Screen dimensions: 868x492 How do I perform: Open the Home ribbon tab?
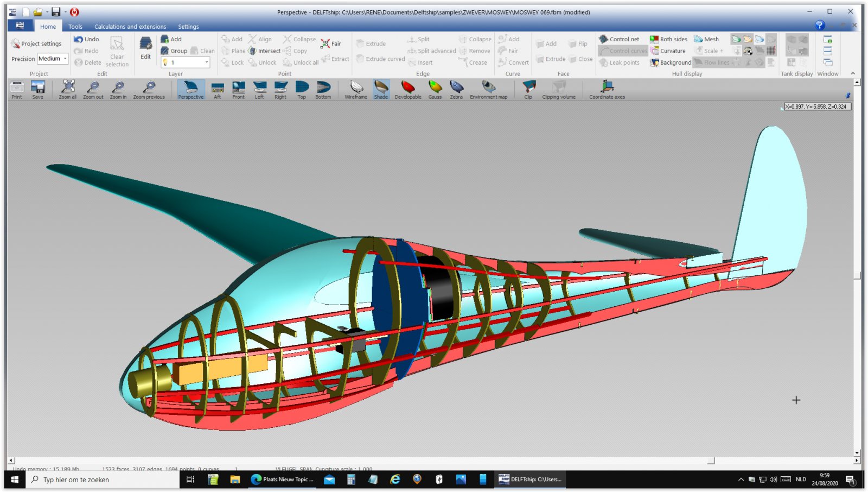coord(48,26)
